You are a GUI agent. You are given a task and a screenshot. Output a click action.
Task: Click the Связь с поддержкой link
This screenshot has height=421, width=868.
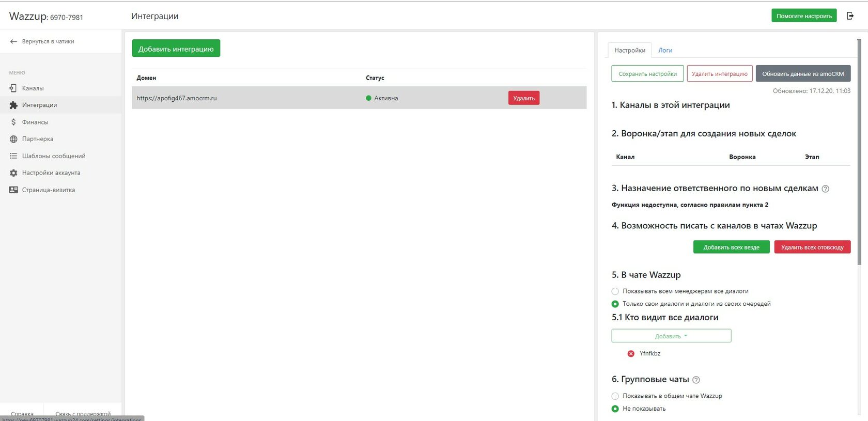tap(83, 414)
